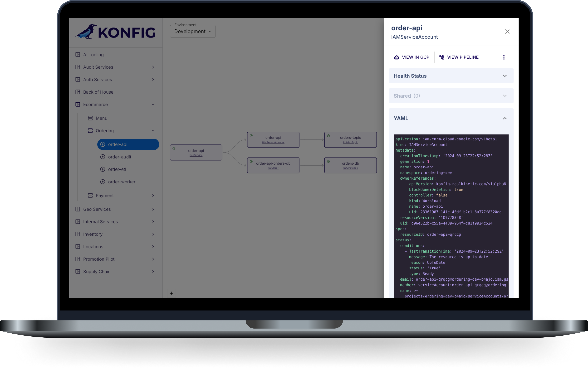Select AI Tooling in the sidebar
Screen dimensions: 588x370
(93, 55)
